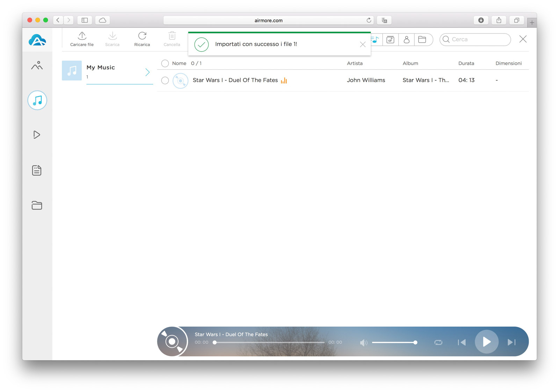Screen dimensions: 559x392
Task: Switch to folder view icon
Action: (x=422, y=39)
